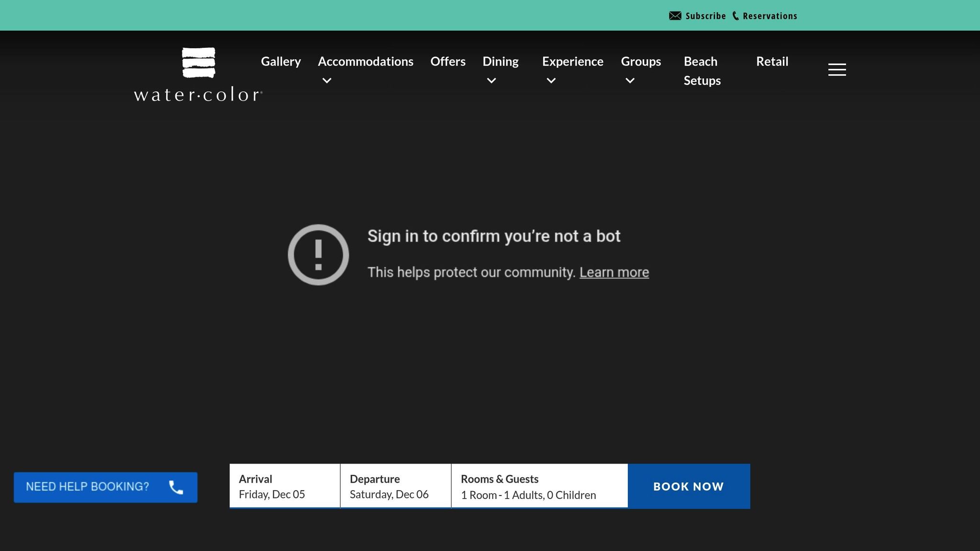Open the Rooms & Guests selector
980x551 pixels.
click(x=539, y=486)
